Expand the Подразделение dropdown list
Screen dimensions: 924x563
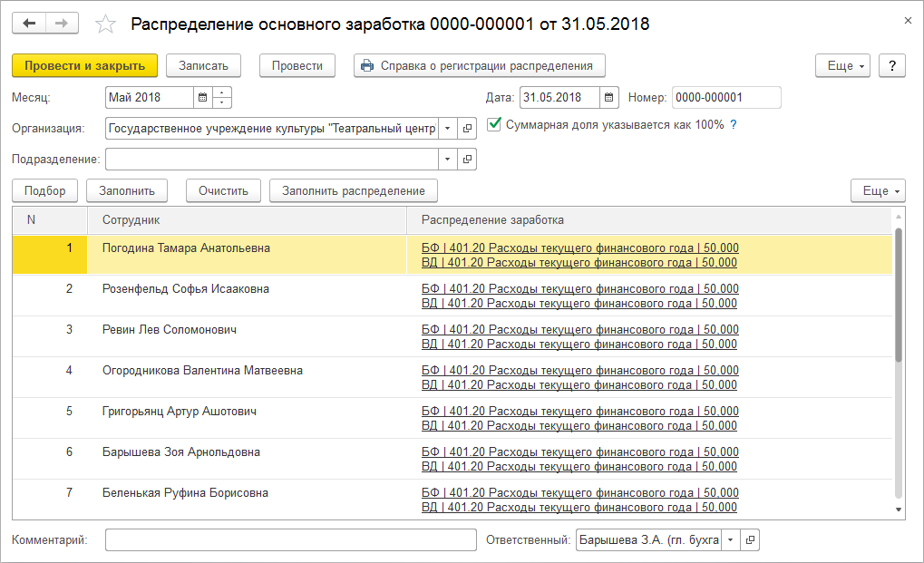[448, 160]
